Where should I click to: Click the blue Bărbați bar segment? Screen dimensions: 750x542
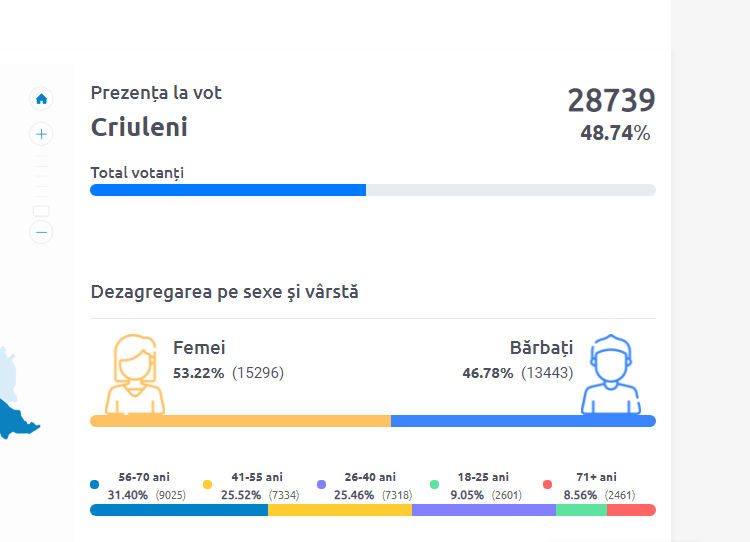coord(522,421)
